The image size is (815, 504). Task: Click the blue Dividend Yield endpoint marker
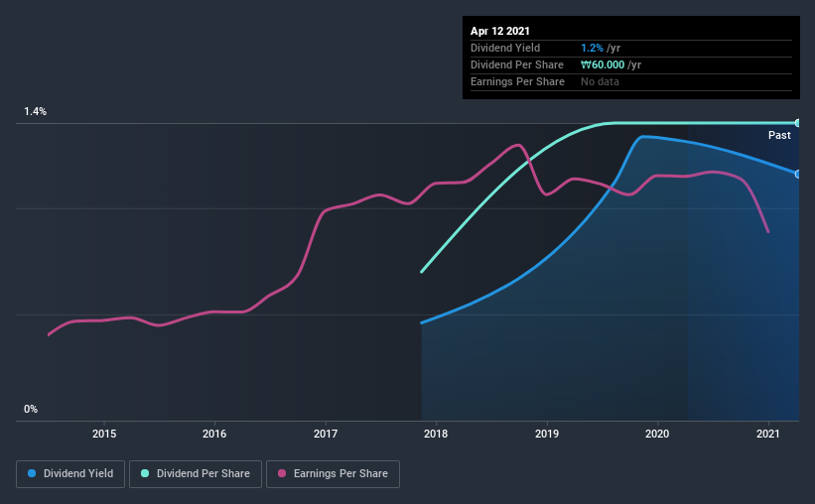coord(798,174)
